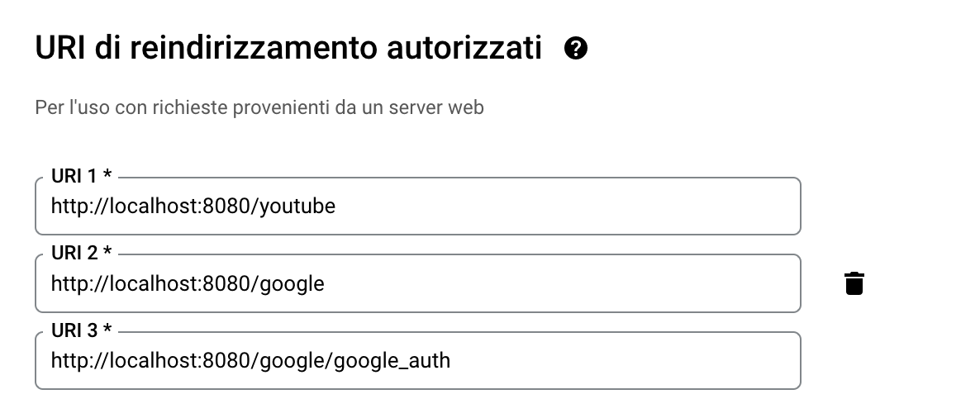Click the trailing "google" path in URI 2
Screen dimensions: 980x418
point(292,283)
